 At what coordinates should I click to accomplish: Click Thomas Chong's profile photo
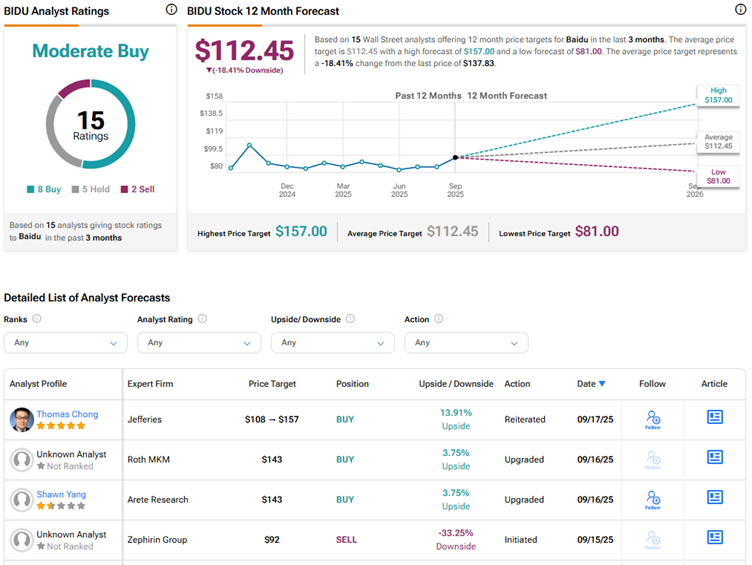tap(21, 420)
